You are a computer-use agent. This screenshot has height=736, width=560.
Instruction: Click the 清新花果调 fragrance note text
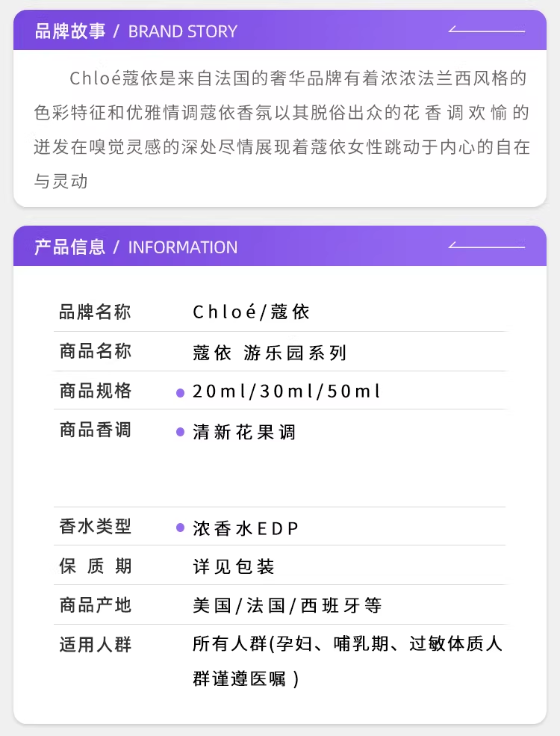point(244,431)
